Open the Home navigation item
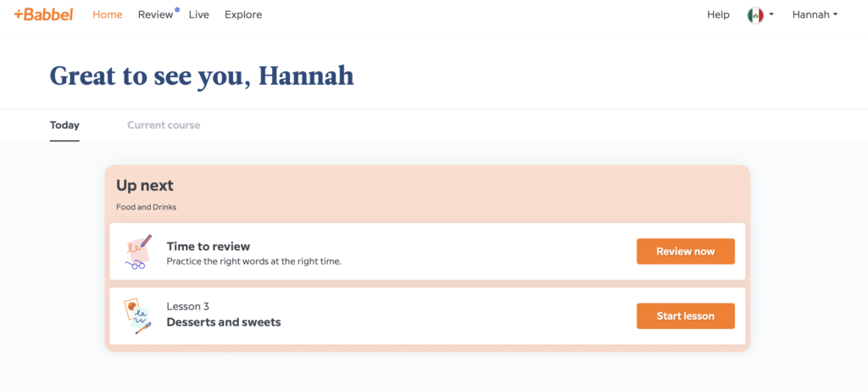The width and height of the screenshot is (868, 391). 108,15
